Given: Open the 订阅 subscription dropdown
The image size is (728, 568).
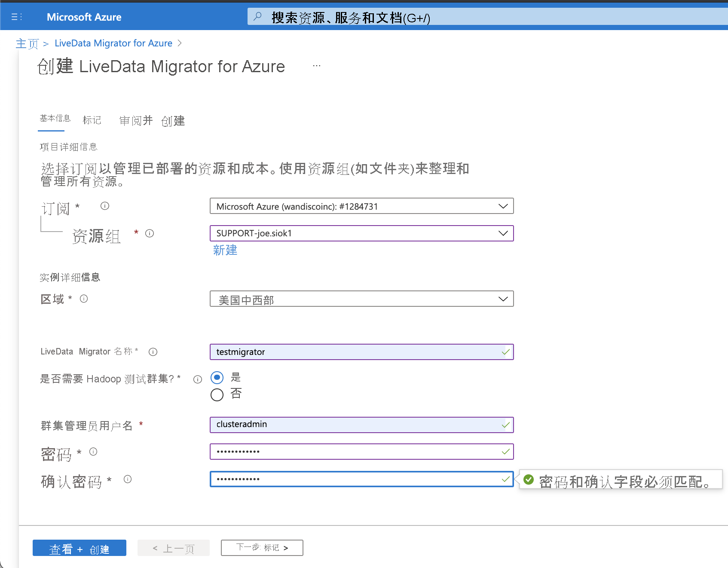Looking at the screenshot, I should pos(362,206).
